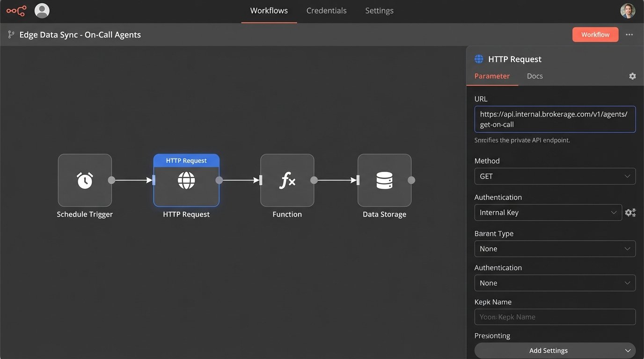This screenshot has width=644, height=359.
Task: Switch to the Credentials section
Action: pos(326,10)
